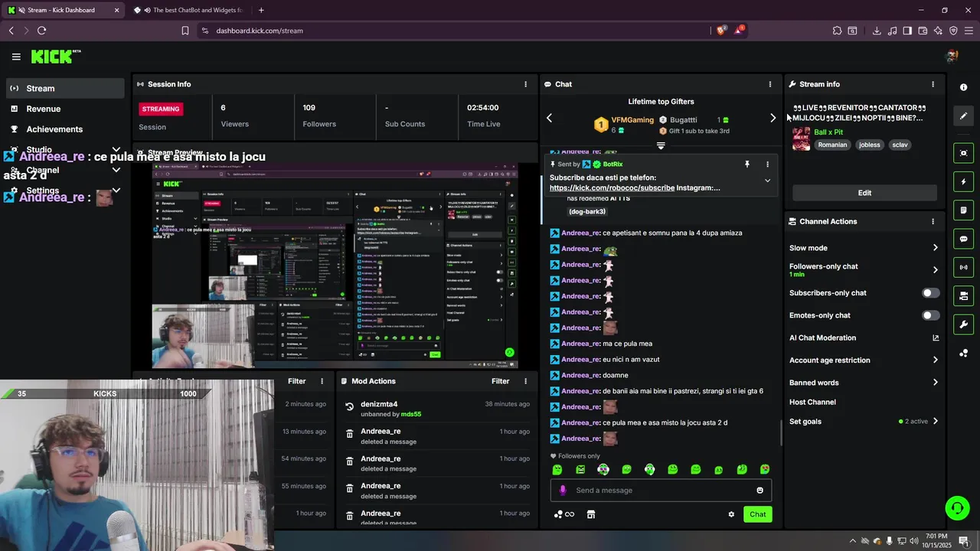Click the Send a message input field
Image resolution: width=980 pixels, height=551 pixels.
[662, 491]
